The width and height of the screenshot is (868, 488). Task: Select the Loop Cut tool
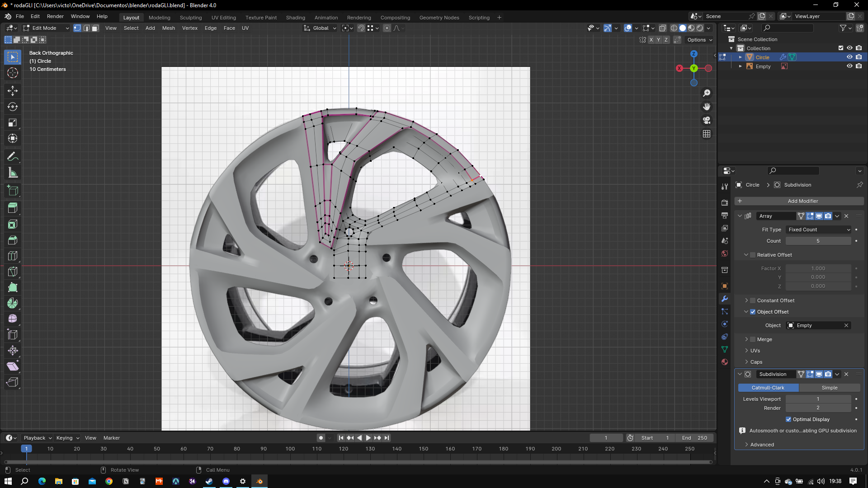click(x=13, y=256)
